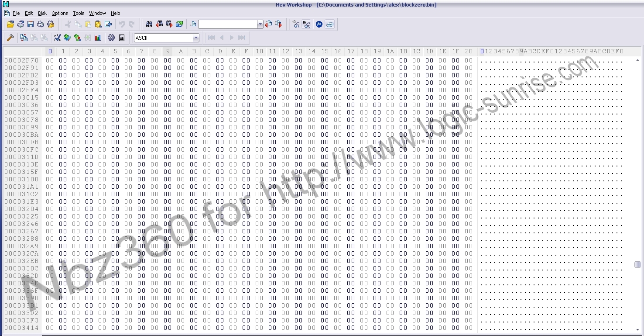Open the Compare files icon
644x336 pixels.
[24, 38]
